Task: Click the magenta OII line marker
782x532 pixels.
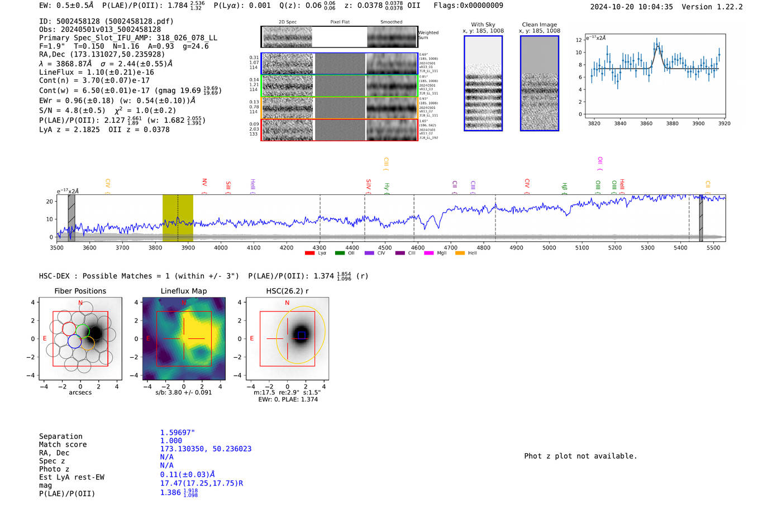Action: coord(600,164)
